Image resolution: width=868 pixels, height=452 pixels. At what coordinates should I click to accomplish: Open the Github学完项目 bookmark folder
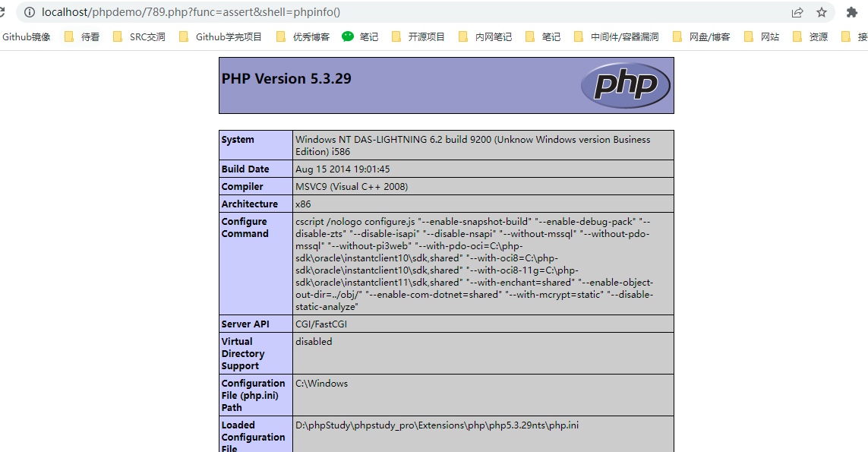(x=220, y=37)
